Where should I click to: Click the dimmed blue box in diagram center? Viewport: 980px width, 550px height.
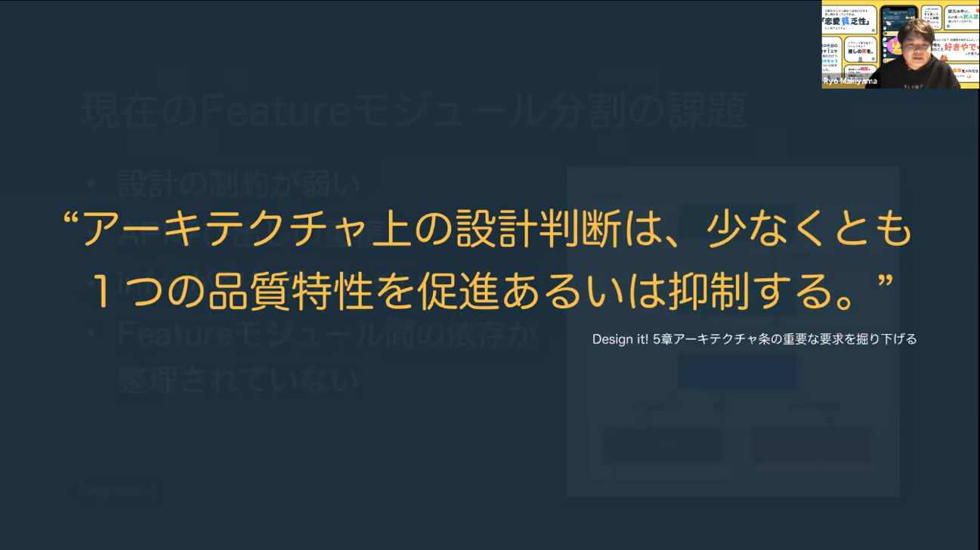[737, 372]
